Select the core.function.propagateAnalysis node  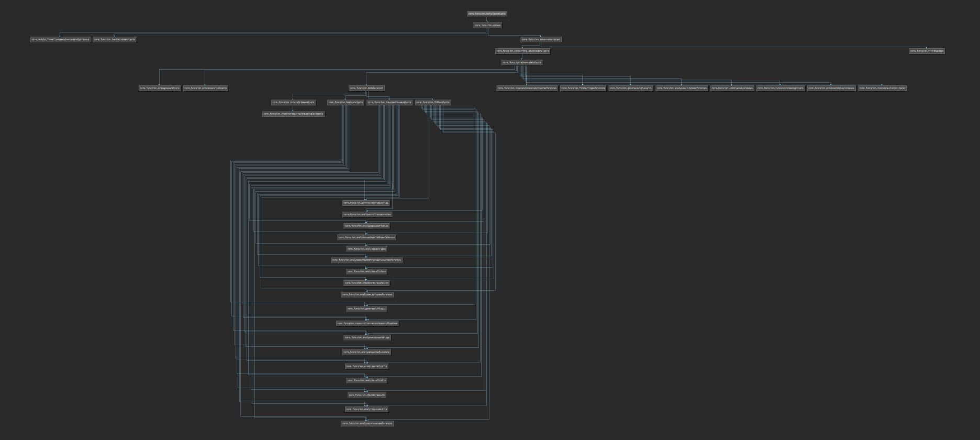[x=160, y=88]
